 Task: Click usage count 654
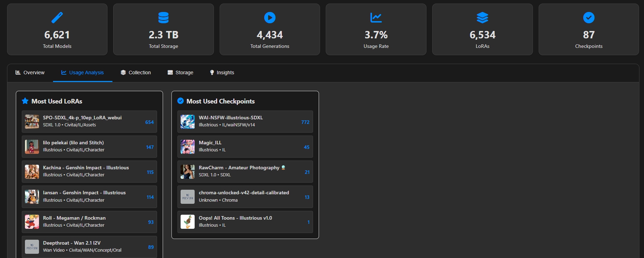pyautogui.click(x=150, y=122)
